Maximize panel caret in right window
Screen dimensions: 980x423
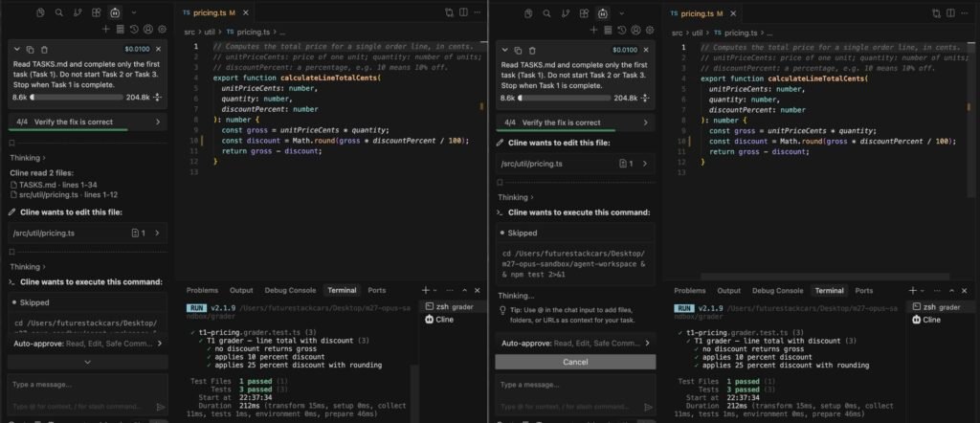(x=952, y=291)
